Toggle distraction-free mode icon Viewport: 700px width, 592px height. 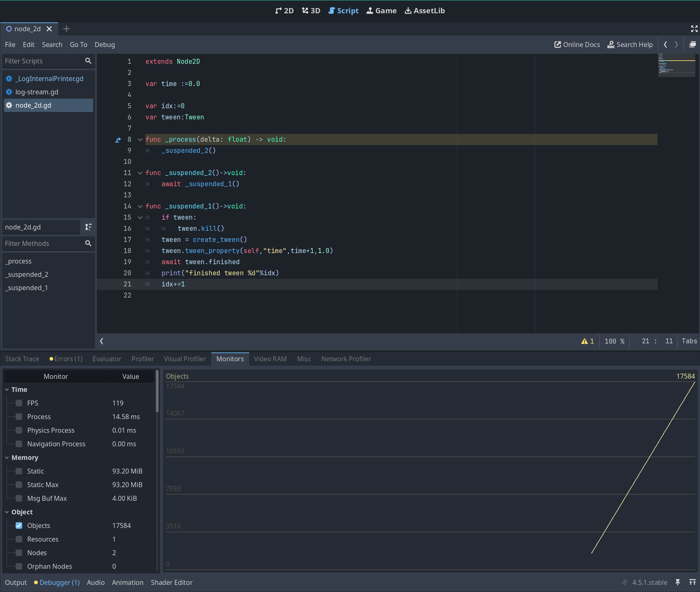[x=694, y=29]
